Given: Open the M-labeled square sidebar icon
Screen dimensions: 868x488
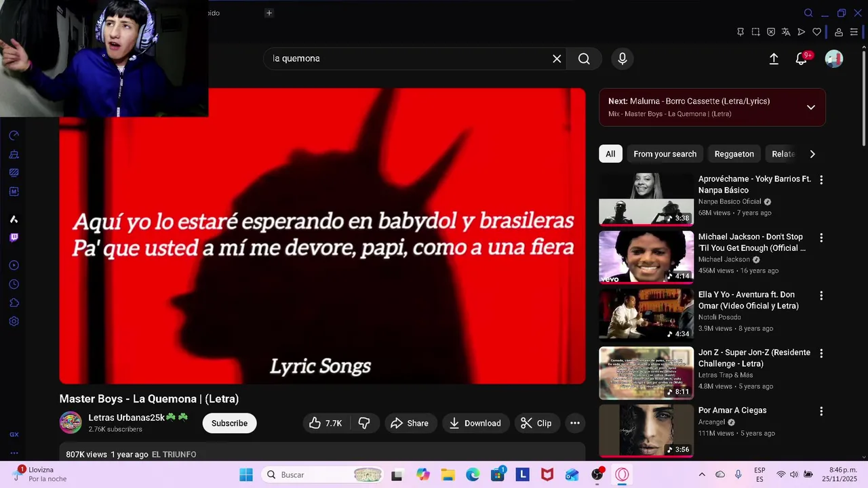Looking at the screenshot, I should pyautogui.click(x=14, y=192).
